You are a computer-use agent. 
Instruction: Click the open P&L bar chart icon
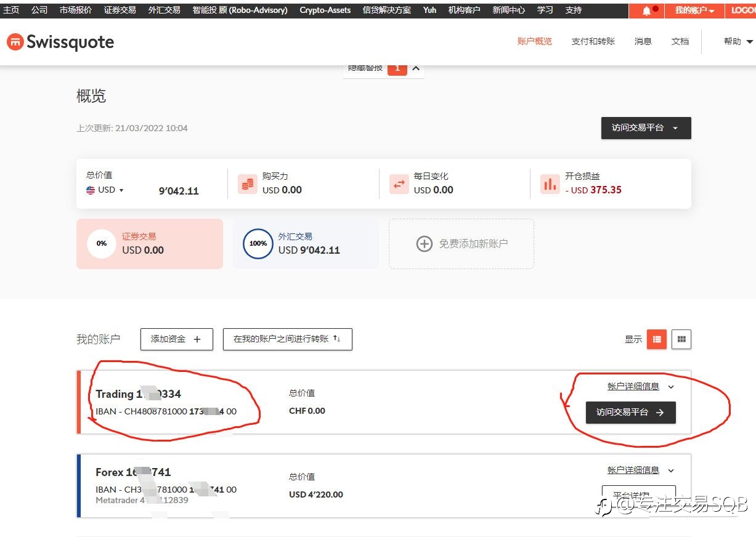pyautogui.click(x=550, y=184)
